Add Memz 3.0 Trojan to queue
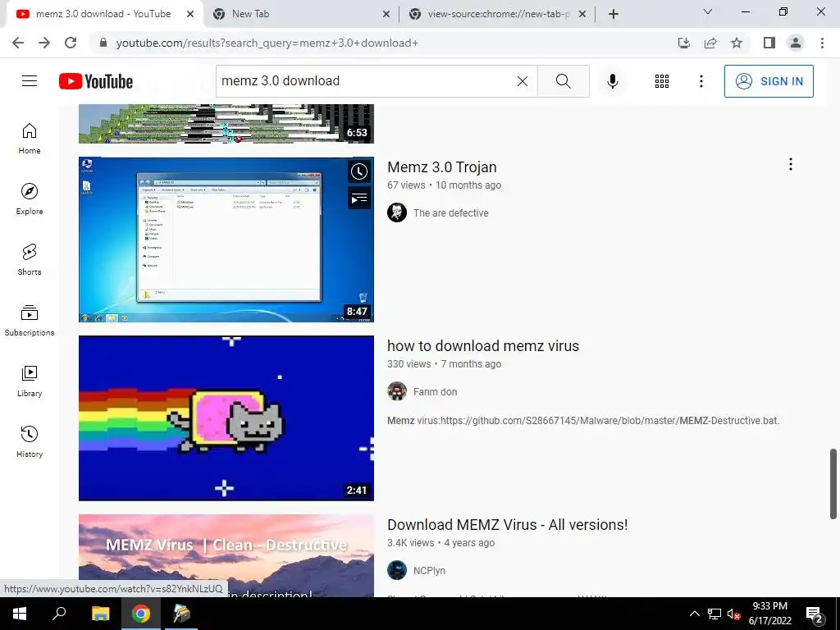The width and height of the screenshot is (840, 630). 359,199
